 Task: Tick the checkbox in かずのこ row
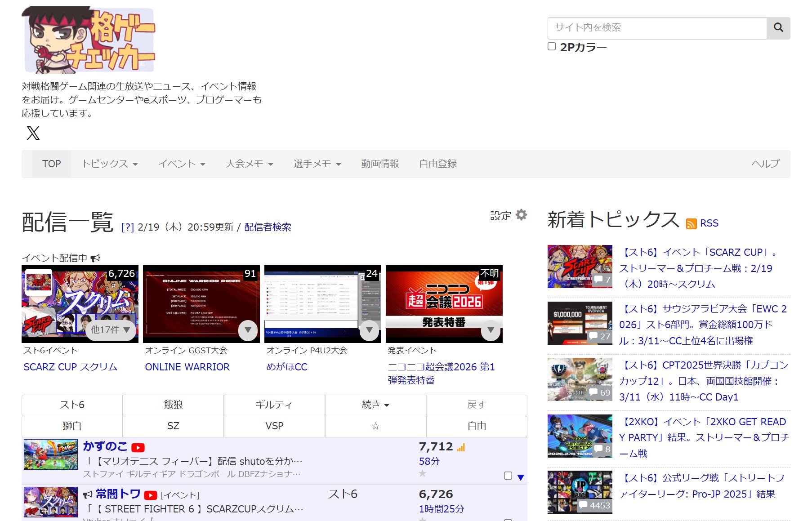pos(508,476)
